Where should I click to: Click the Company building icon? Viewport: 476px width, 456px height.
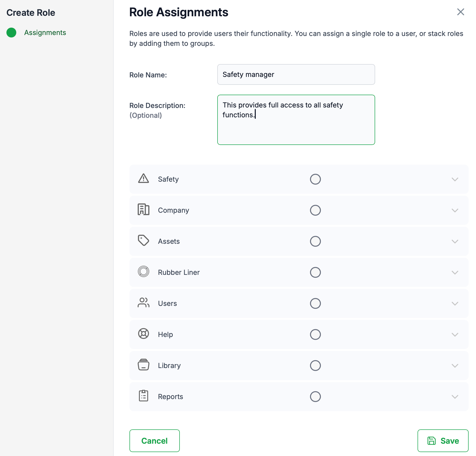tap(143, 210)
